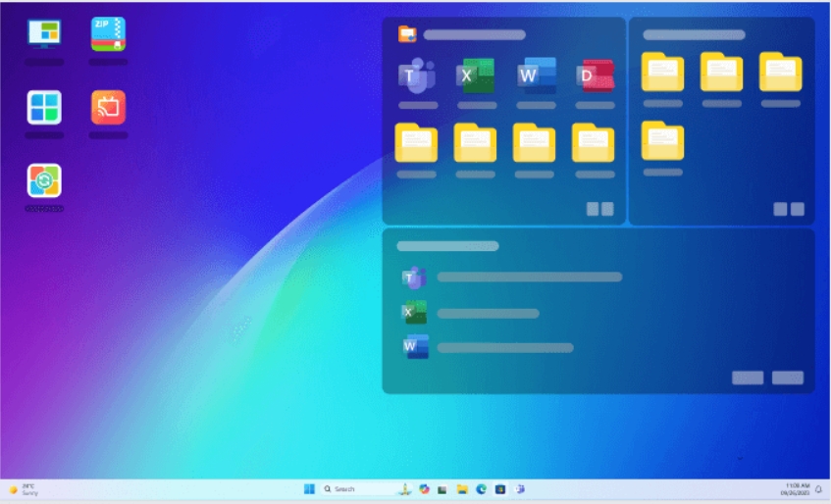This screenshot has width=831, height=504.
Task: Click the taskbar Search box
Action: coord(355,488)
